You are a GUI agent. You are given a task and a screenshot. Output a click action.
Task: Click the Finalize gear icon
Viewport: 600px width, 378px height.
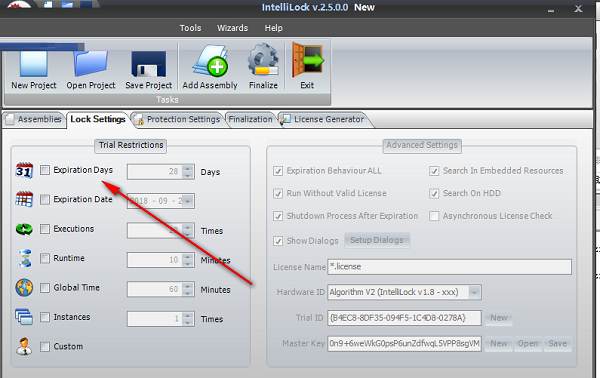(263, 60)
